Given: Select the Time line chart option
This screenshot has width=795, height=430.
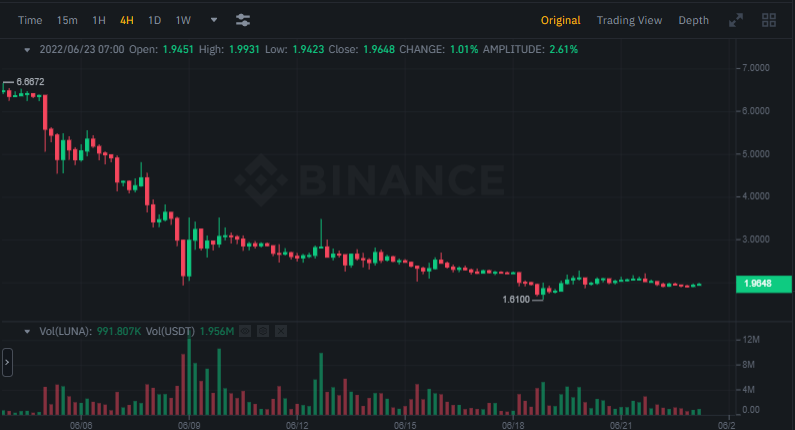Looking at the screenshot, I should coord(30,20).
